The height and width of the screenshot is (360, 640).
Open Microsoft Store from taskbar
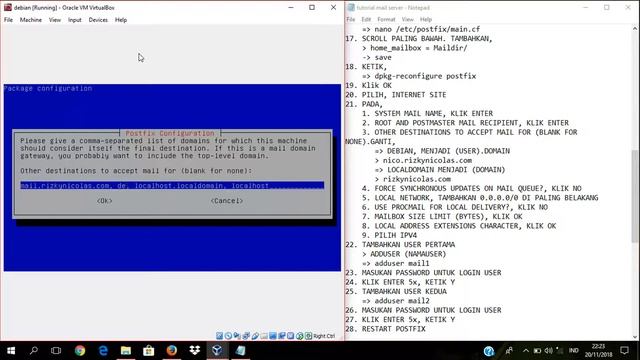(149, 351)
